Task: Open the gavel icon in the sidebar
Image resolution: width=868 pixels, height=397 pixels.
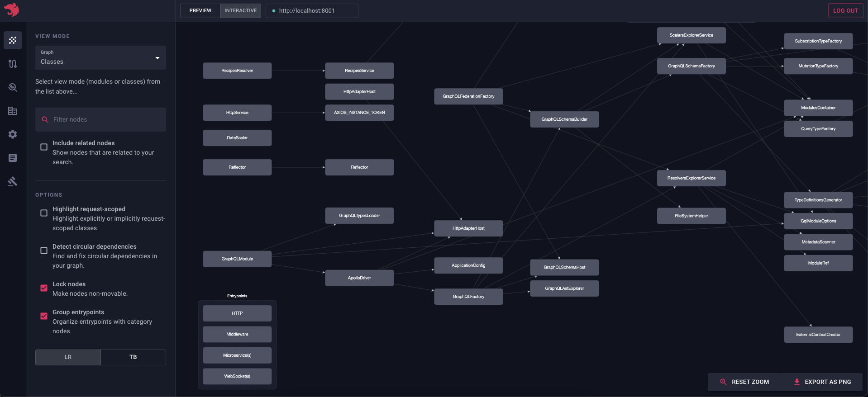Action: point(13,181)
